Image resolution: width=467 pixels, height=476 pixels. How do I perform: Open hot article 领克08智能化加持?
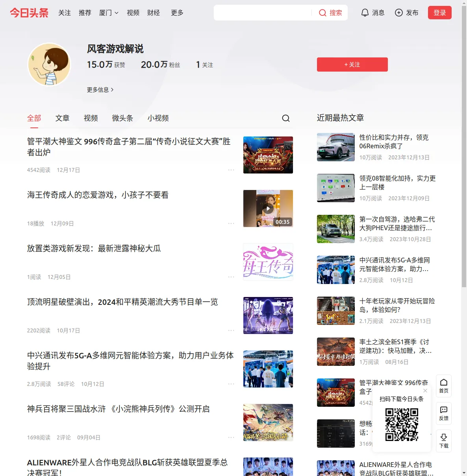(398, 183)
